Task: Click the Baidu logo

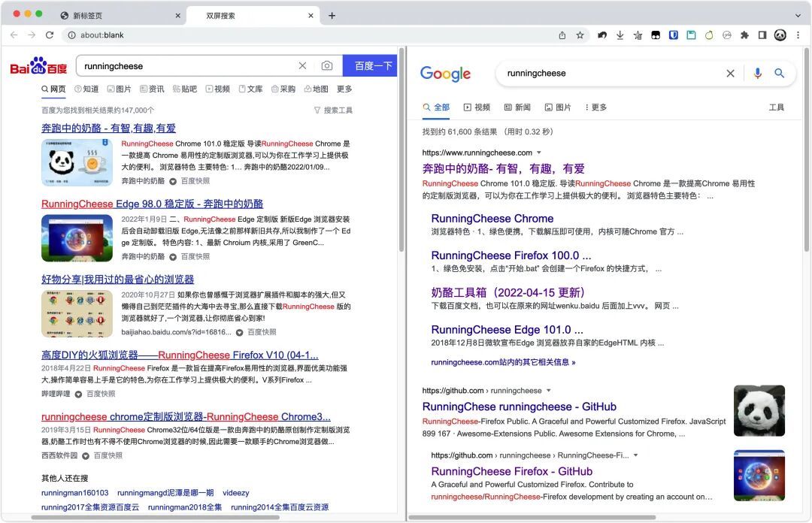Action: (38, 66)
